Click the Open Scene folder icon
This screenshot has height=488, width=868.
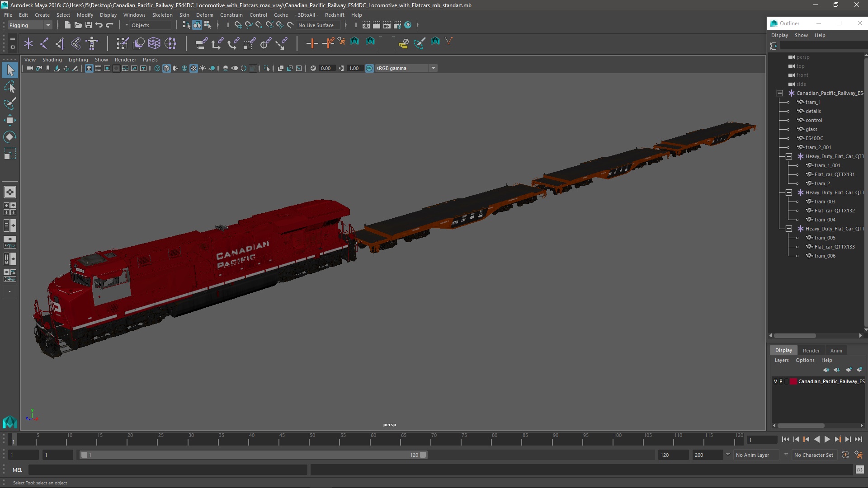click(78, 25)
